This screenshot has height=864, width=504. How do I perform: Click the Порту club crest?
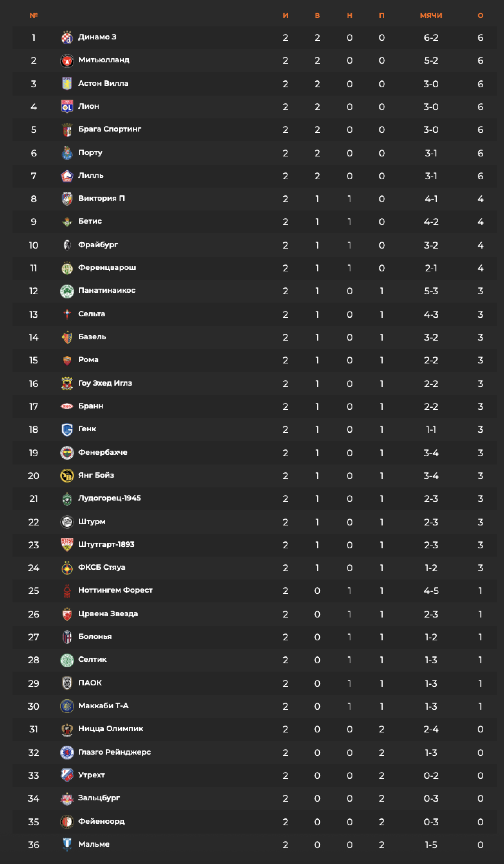[x=67, y=153]
